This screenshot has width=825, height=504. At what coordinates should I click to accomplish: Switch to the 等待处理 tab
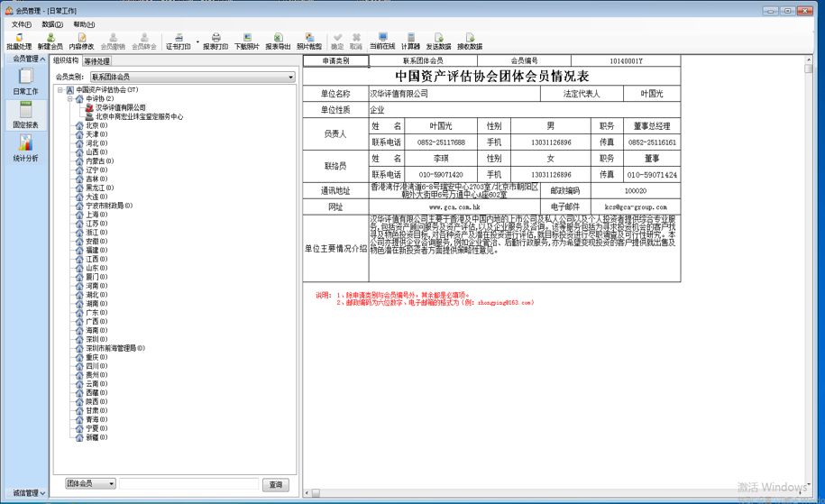(x=96, y=61)
